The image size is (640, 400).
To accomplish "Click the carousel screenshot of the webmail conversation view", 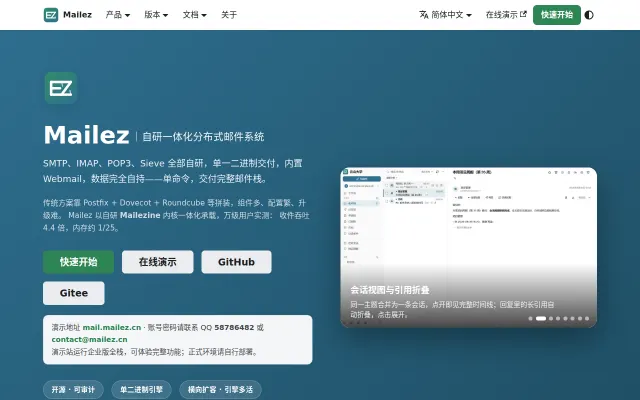I will coord(469,247).
